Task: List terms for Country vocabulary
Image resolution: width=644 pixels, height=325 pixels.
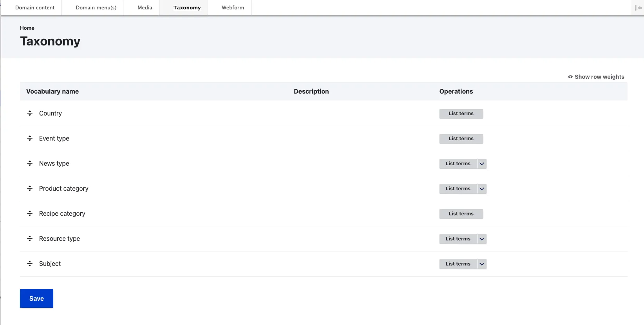Action: click(461, 114)
